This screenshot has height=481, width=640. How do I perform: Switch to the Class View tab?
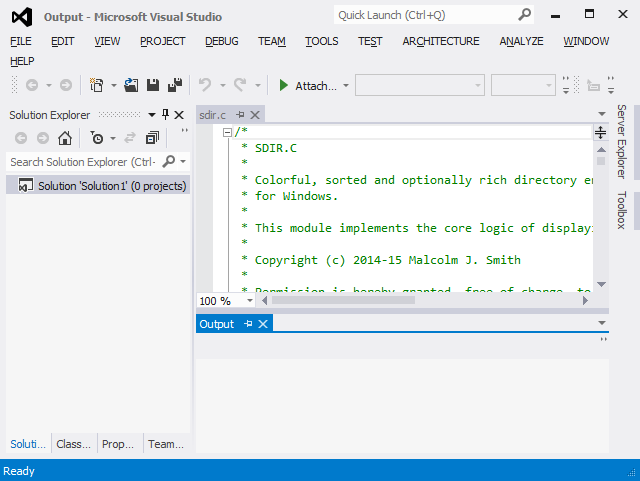[73, 444]
